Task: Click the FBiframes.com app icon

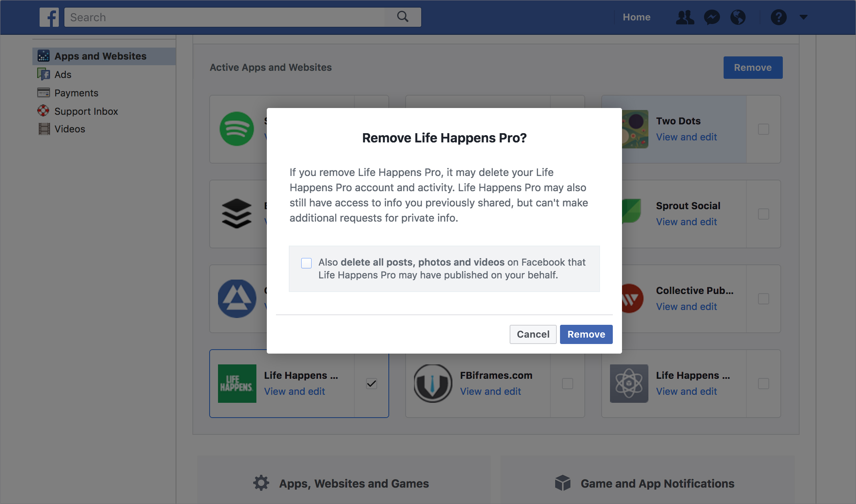Action: [433, 383]
